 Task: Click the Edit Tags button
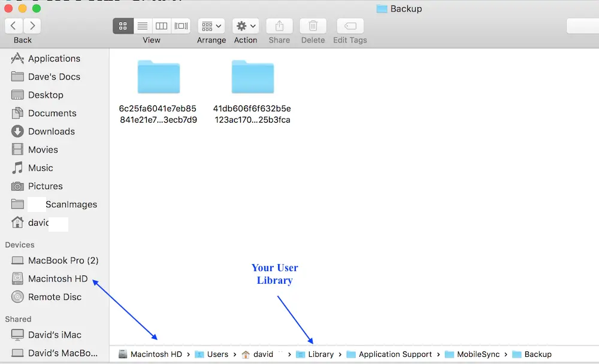point(350,26)
